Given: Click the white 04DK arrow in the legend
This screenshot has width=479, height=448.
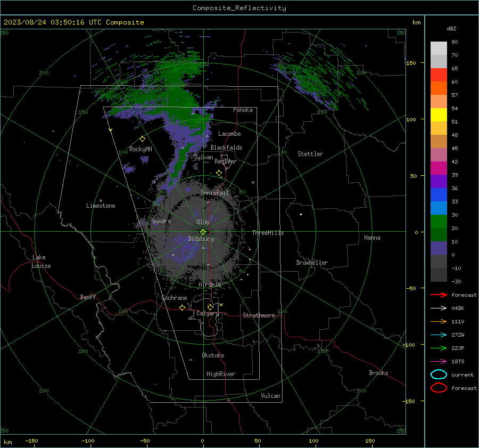Looking at the screenshot, I should pyautogui.click(x=439, y=308).
